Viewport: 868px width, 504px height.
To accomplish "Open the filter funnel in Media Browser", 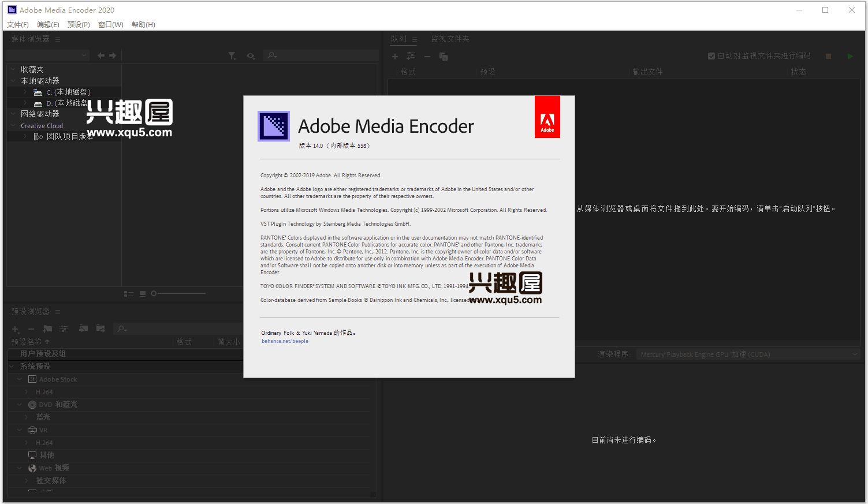I will [232, 56].
